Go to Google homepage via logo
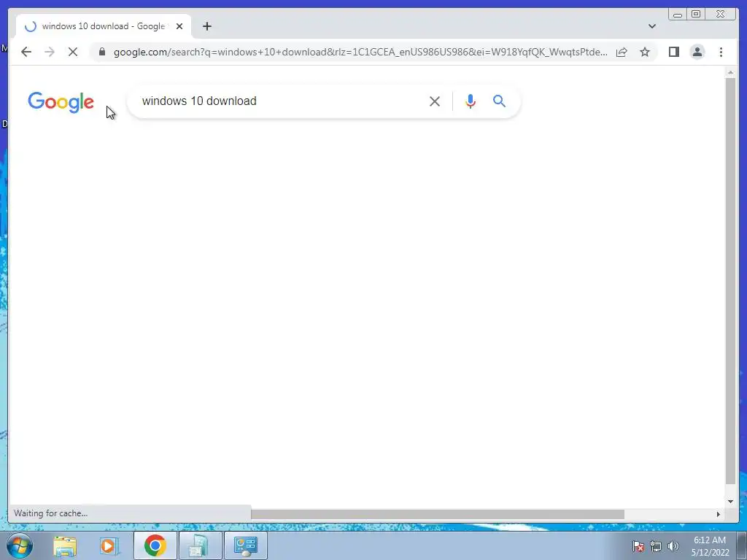Image resolution: width=747 pixels, height=560 pixels. coord(61,102)
